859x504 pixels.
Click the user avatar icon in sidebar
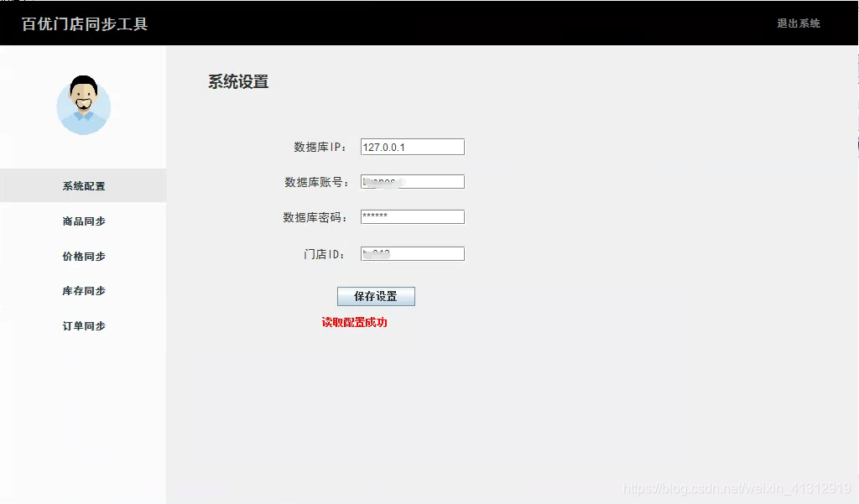[x=83, y=106]
